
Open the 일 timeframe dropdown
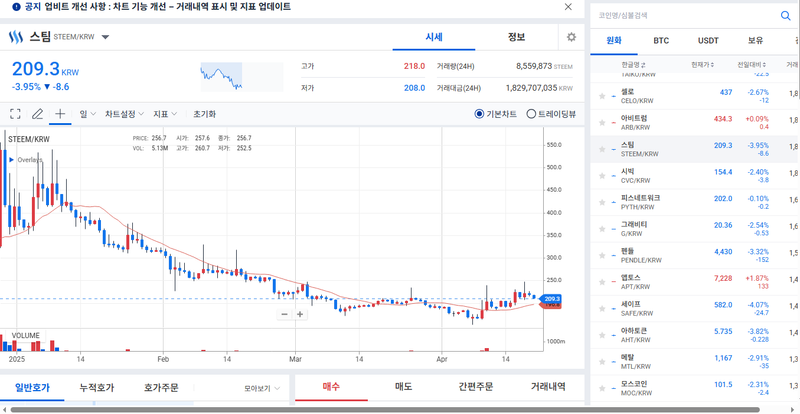pos(88,114)
